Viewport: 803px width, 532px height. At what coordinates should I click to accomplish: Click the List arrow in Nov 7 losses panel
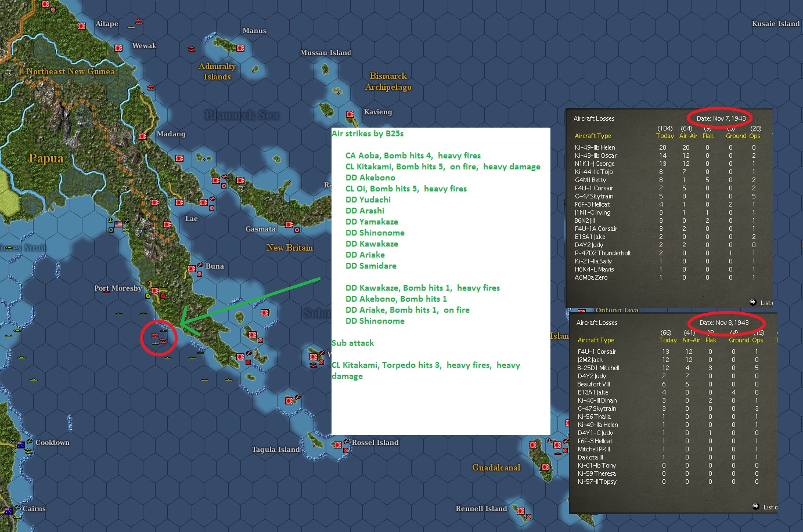pos(753,302)
